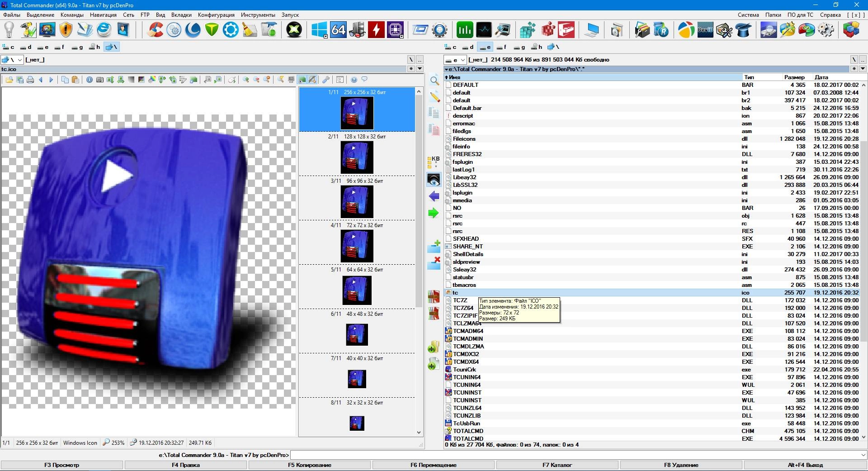Click the blue info icon in viewer toolbar
868x471 pixels.
click(x=90, y=80)
